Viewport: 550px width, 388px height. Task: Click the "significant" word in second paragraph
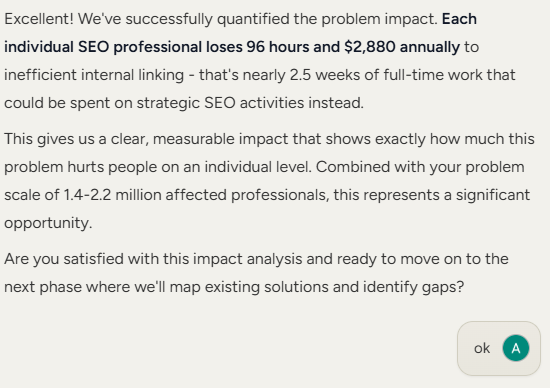(492, 195)
